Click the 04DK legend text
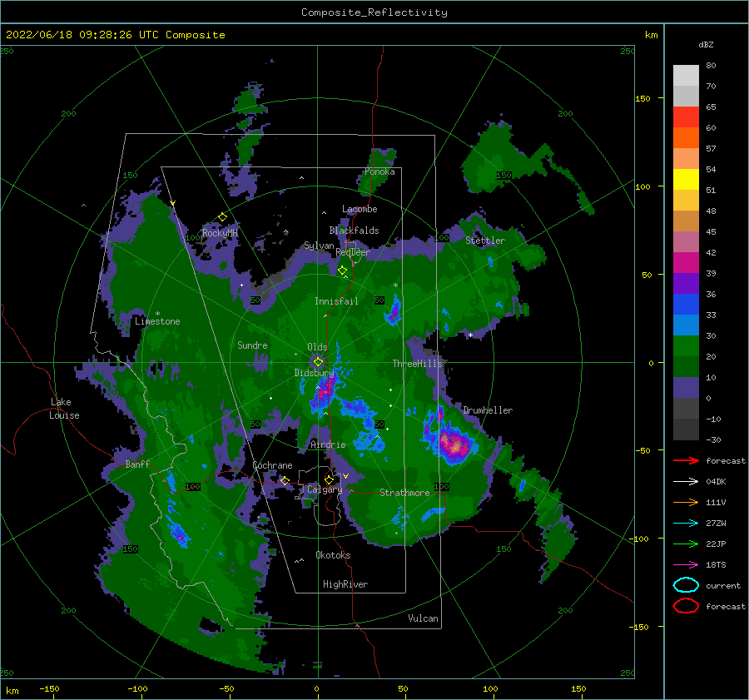The image size is (749, 700). click(716, 481)
